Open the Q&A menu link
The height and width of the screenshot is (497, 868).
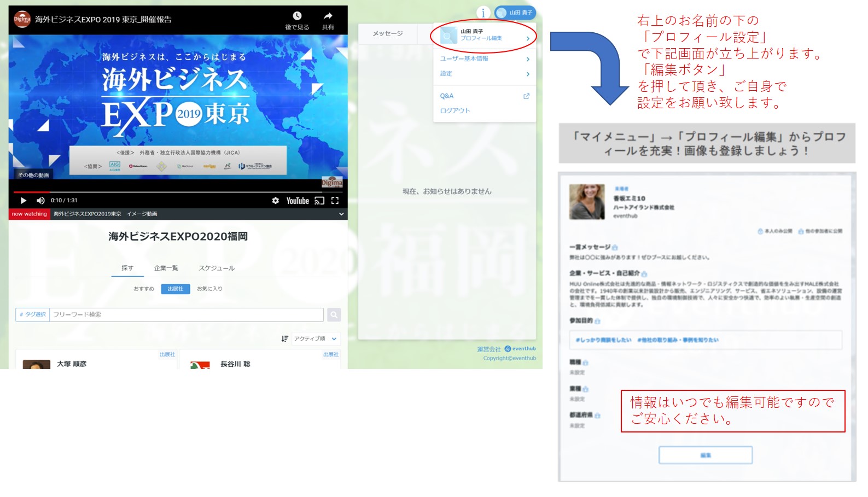tap(447, 96)
